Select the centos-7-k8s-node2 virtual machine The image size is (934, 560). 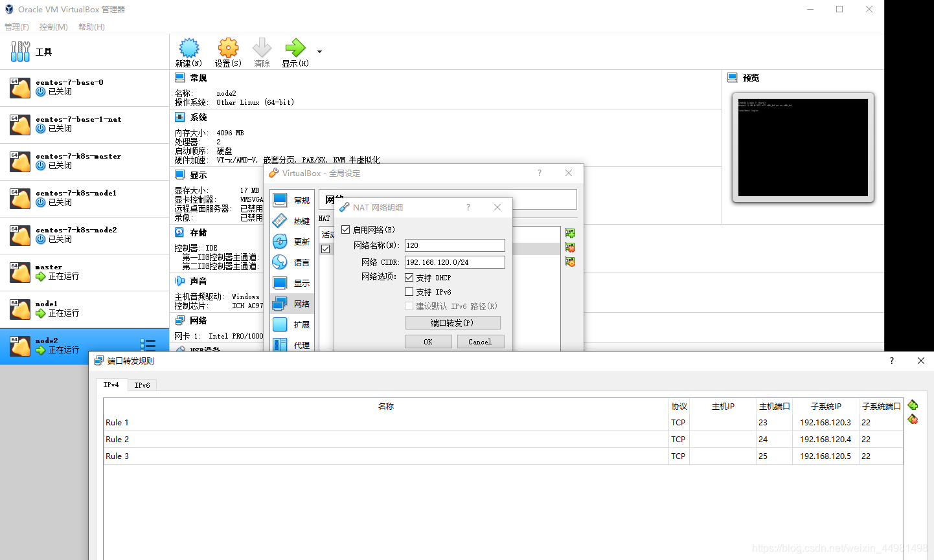(84, 236)
